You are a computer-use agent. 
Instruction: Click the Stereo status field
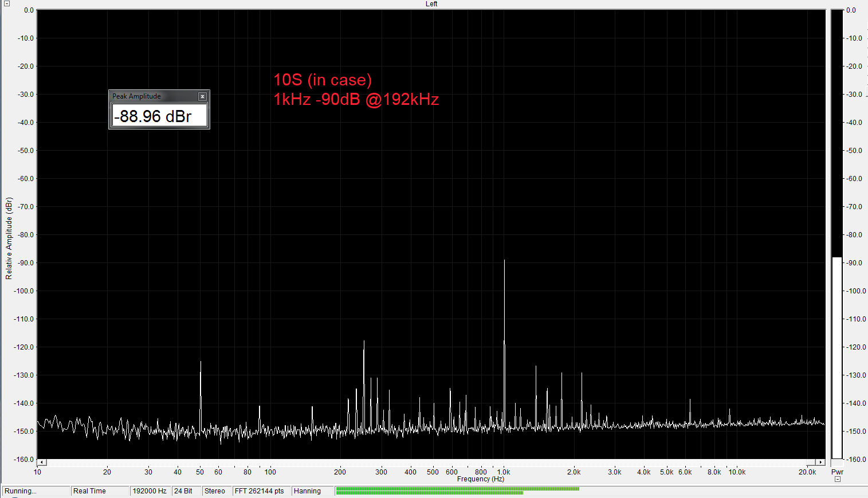pyautogui.click(x=217, y=491)
